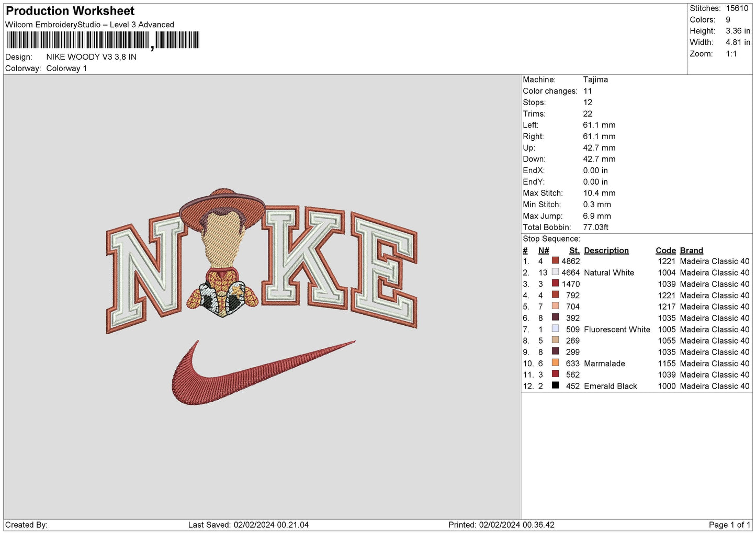756x534 pixels.
Task: Click the red swatch beside thread 562
Action: [555, 374]
